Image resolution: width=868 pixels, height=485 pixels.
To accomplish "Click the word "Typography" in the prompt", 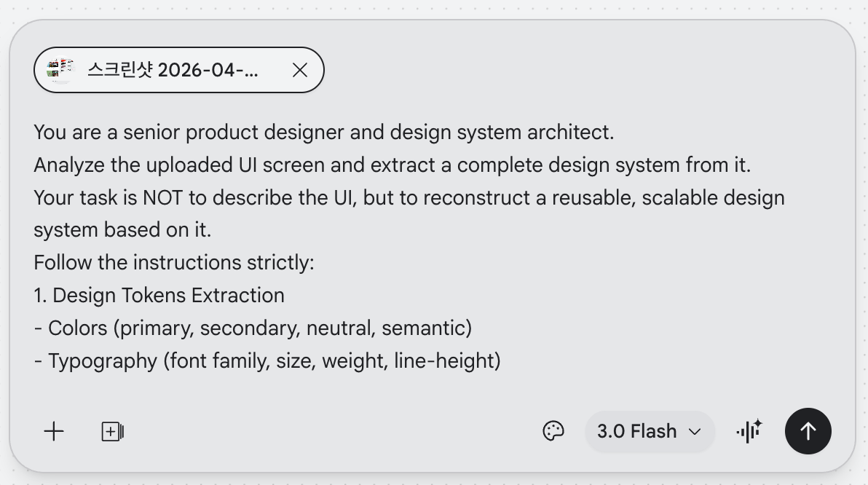I will tap(103, 360).
